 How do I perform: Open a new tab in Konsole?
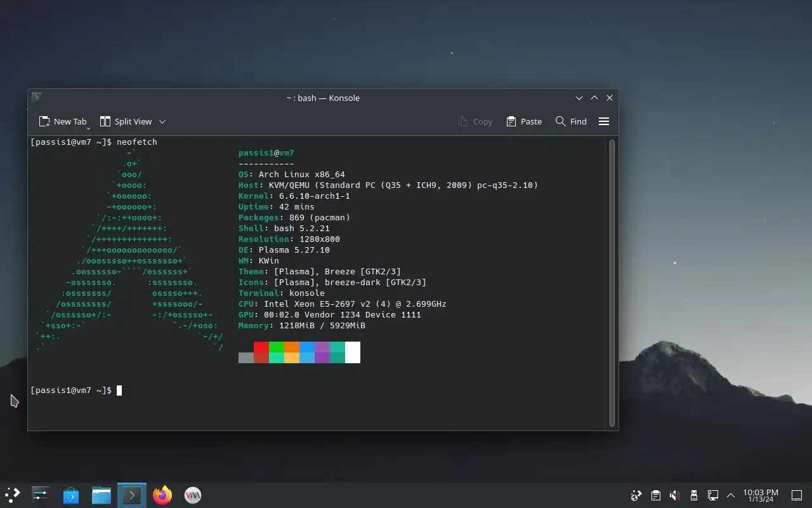point(62,121)
